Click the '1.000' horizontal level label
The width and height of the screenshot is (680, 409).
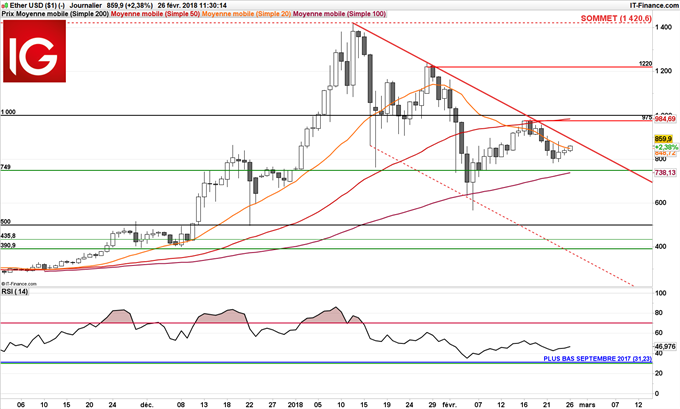click(8, 112)
